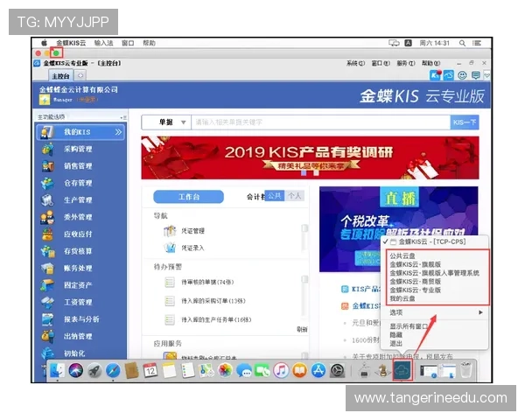525x420 pixels.
Task: Open 服务(I) menu in the app window
Action: point(406,63)
